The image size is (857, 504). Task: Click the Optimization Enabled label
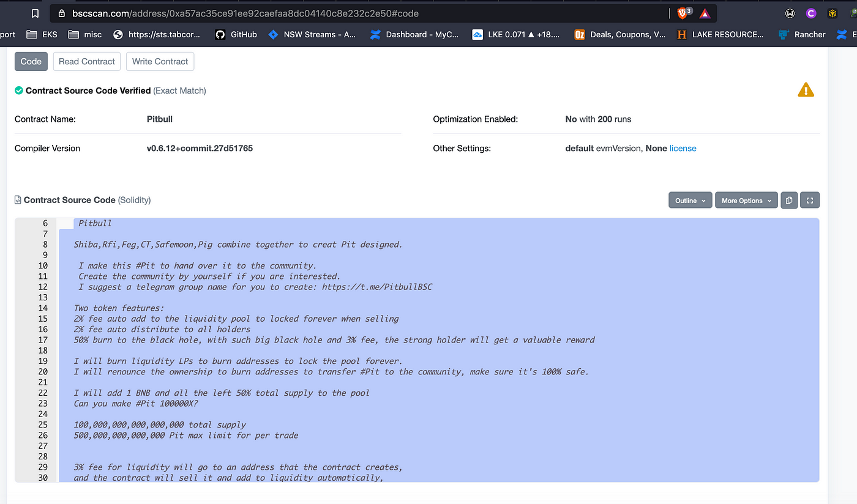[x=476, y=119]
